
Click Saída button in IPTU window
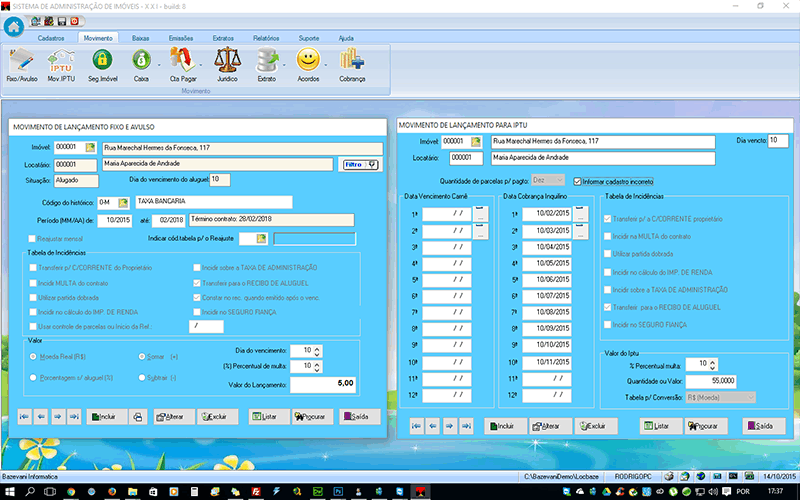coord(764,426)
